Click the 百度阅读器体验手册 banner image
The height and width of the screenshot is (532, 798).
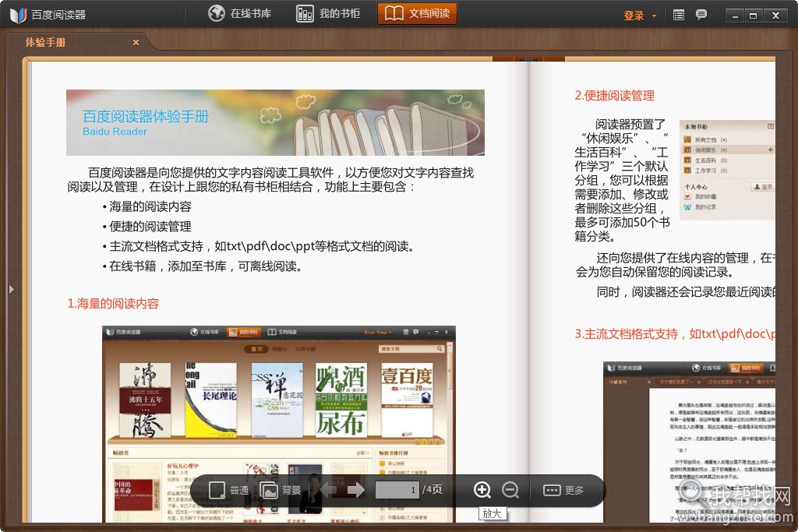click(x=275, y=122)
